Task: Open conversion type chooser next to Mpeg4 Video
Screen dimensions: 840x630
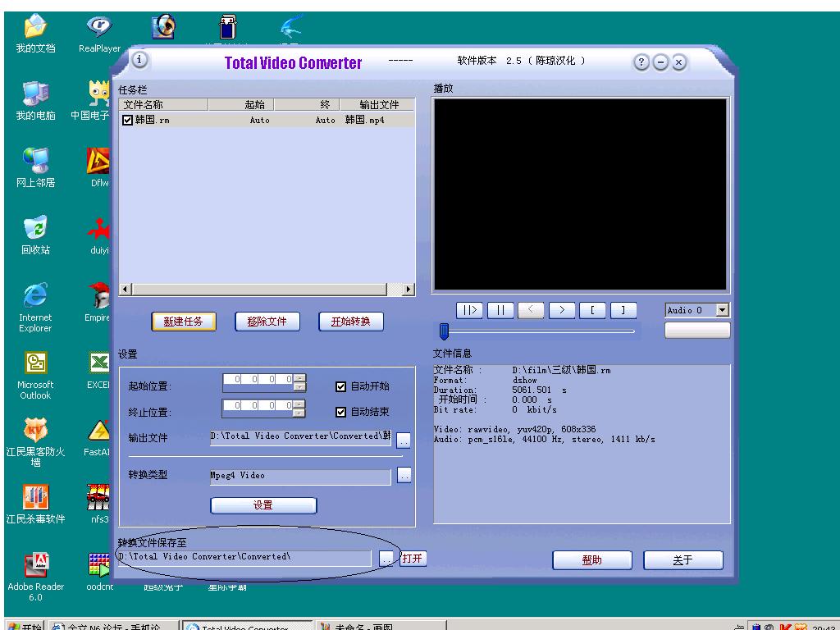Action: click(404, 475)
